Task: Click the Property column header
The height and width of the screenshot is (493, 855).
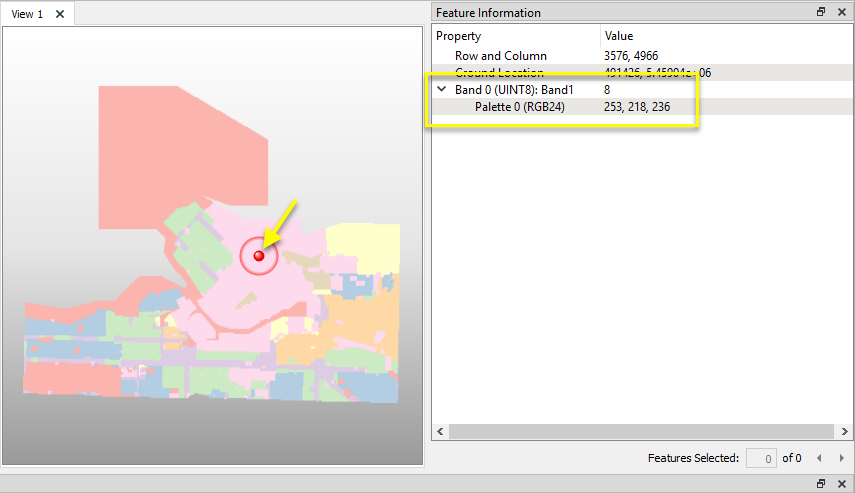Action: click(515, 36)
